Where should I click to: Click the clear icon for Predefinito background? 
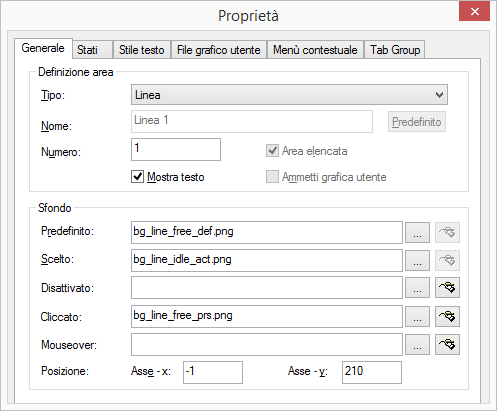pos(447,232)
